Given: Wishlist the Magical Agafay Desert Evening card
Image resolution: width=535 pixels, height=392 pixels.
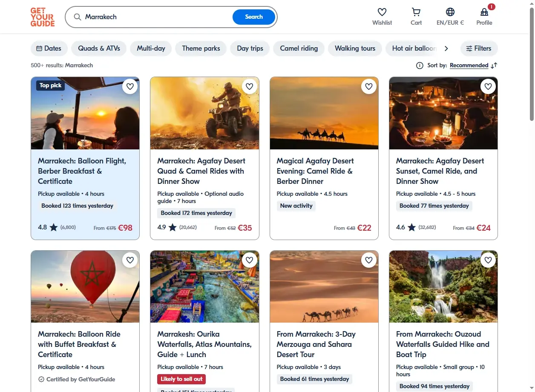Looking at the screenshot, I should pyautogui.click(x=369, y=86).
